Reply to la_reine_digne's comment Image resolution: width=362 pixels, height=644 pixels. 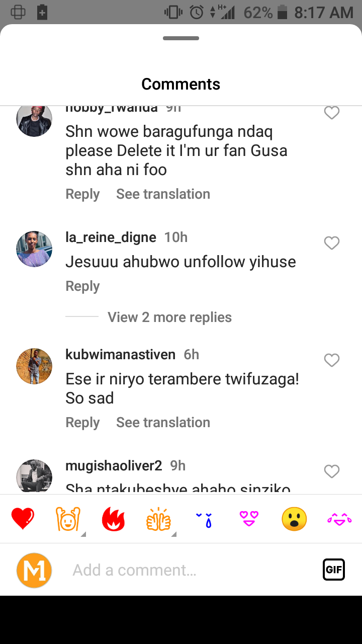(82, 286)
